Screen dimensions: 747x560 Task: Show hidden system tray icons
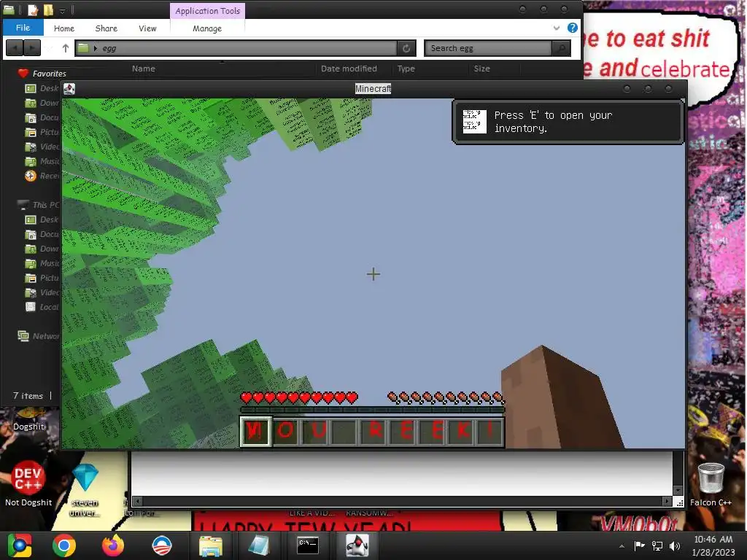(x=622, y=546)
